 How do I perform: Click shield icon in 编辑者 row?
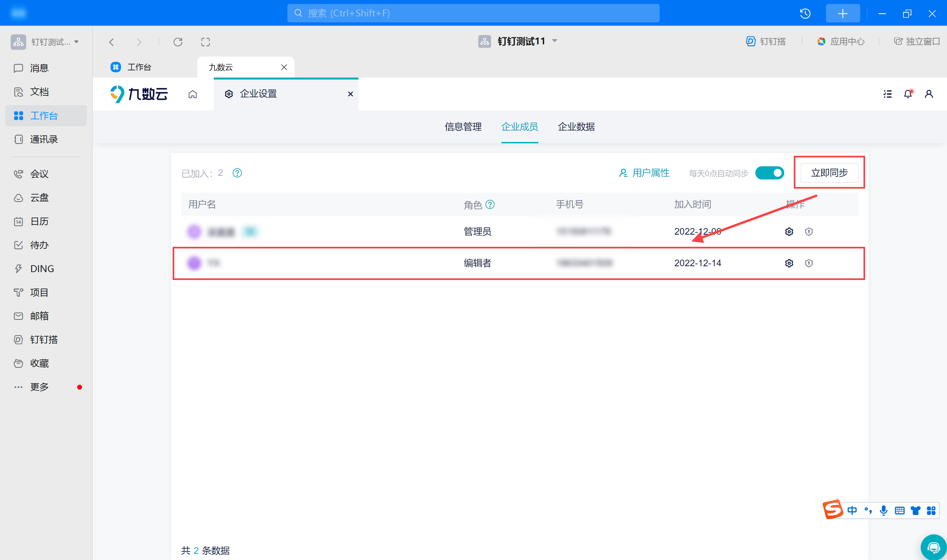[x=809, y=263]
